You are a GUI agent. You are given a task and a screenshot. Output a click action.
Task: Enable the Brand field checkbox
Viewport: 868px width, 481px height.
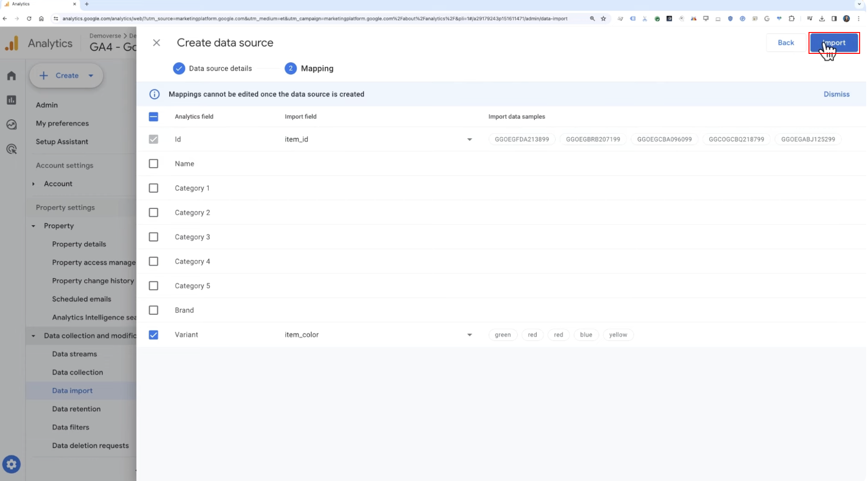(153, 310)
